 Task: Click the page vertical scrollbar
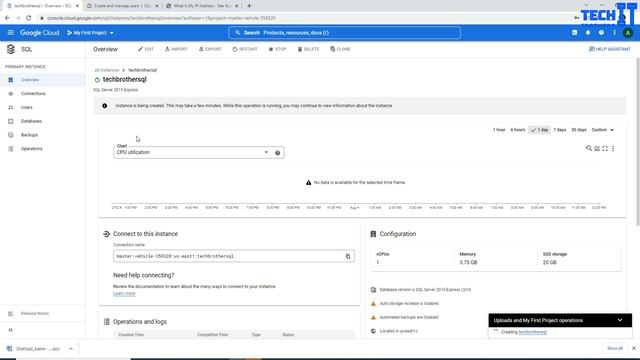coord(638,141)
